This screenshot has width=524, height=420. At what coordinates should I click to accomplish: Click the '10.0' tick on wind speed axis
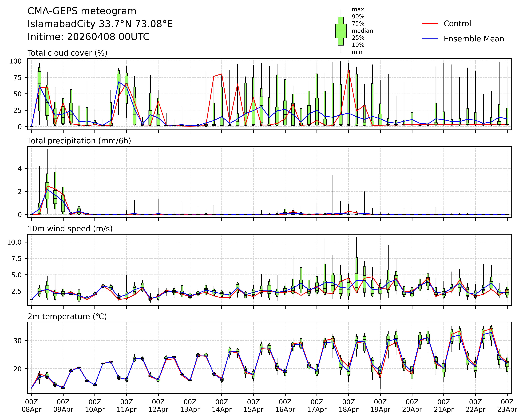click(x=14, y=242)
